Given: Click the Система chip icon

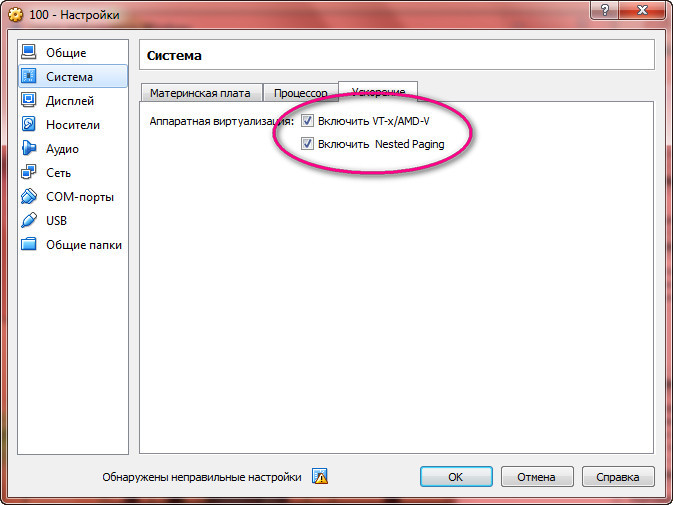Looking at the screenshot, I should click(x=29, y=76).
